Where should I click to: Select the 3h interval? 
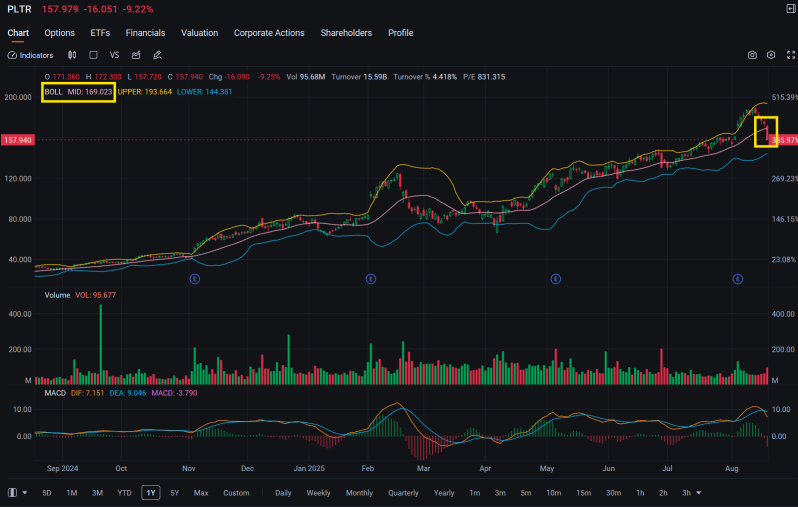687,493
